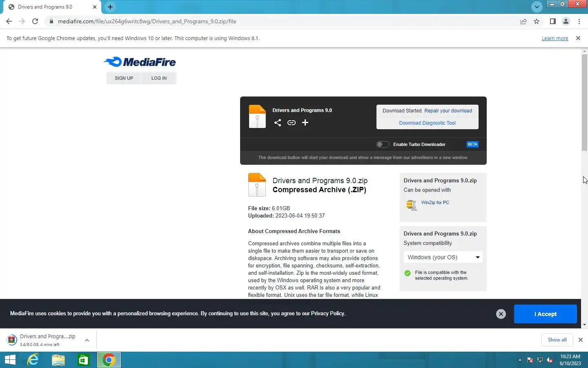Image resolution: width=588 pixels, height=368 pixels.
Task: Click the WinZip program icon
Action: 411,205
